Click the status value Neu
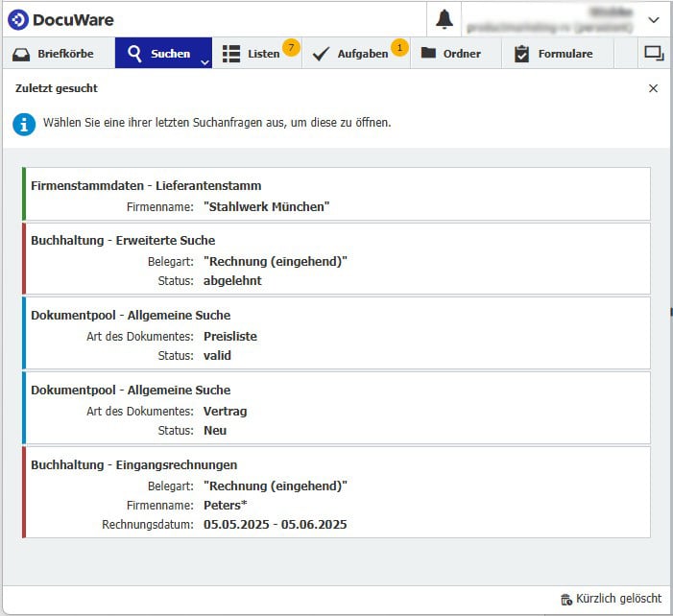 tap(215, 430)
